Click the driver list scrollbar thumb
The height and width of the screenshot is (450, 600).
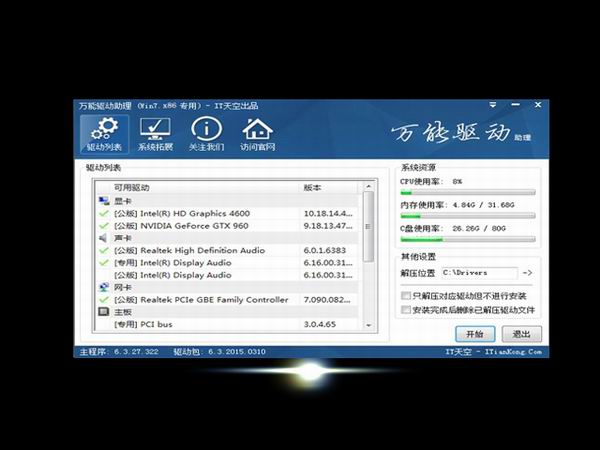tap(368, 227)
